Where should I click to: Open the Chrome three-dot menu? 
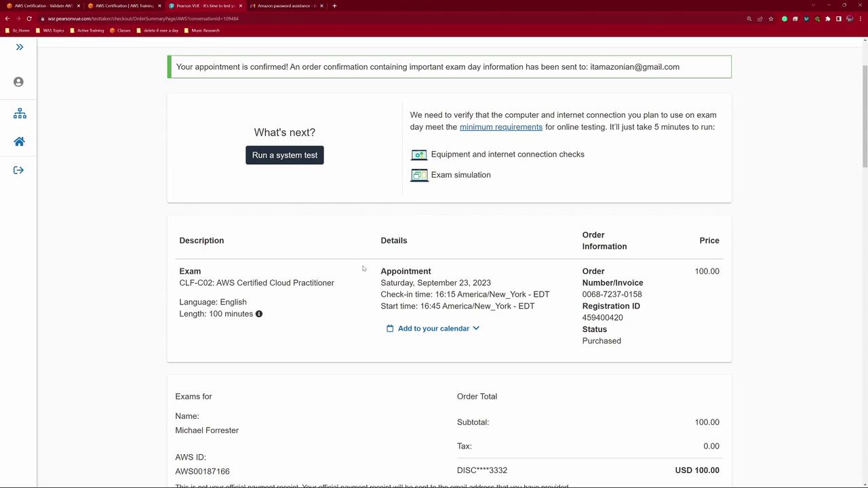(x=860, y=19)
